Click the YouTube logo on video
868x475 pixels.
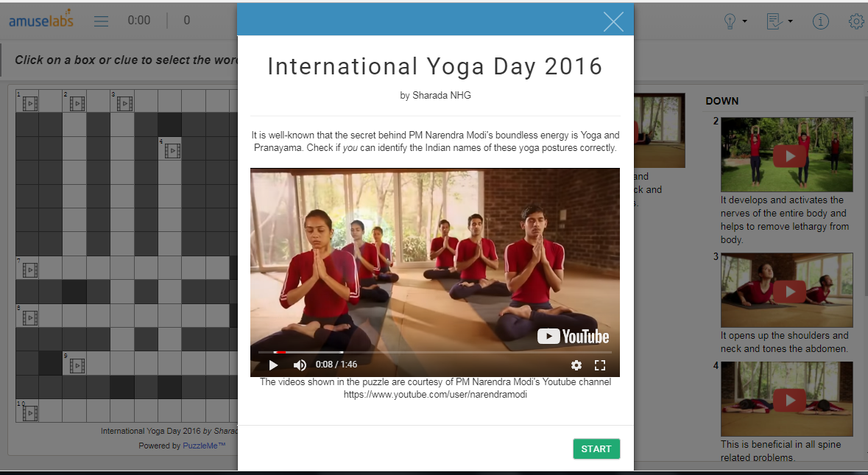click(x=574, y=337)
